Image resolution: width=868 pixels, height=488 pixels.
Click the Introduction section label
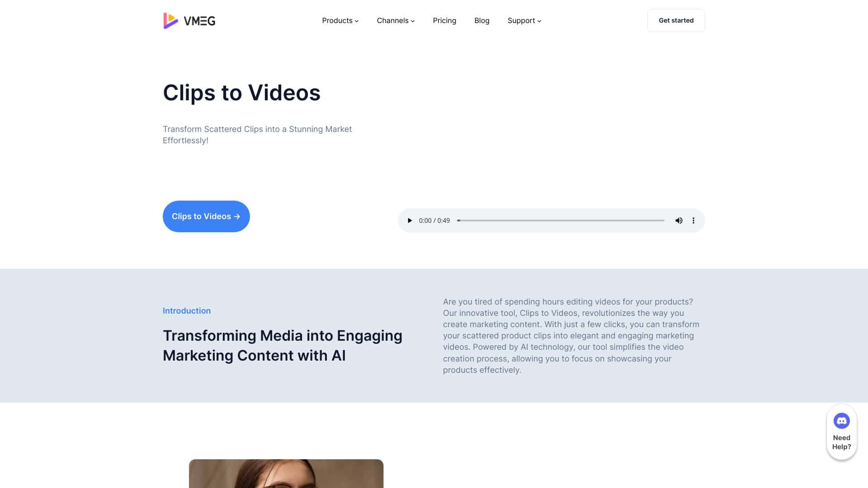coord(186,310)
